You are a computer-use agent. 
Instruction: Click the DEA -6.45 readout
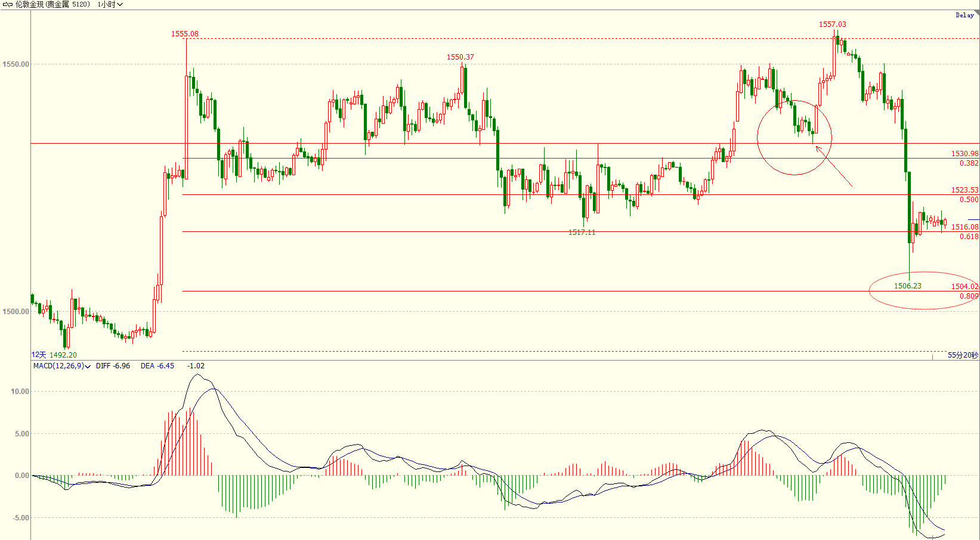point(157,366)
